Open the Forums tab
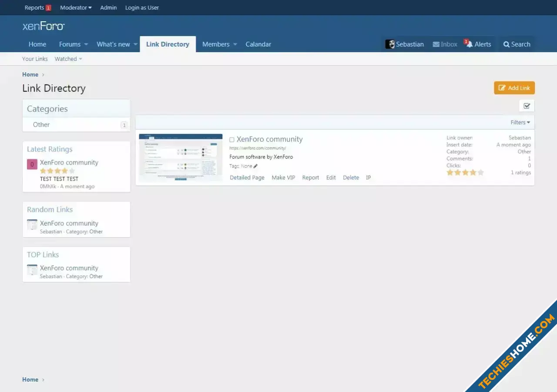This screenshot has width=557, height=392. [70, 44]
